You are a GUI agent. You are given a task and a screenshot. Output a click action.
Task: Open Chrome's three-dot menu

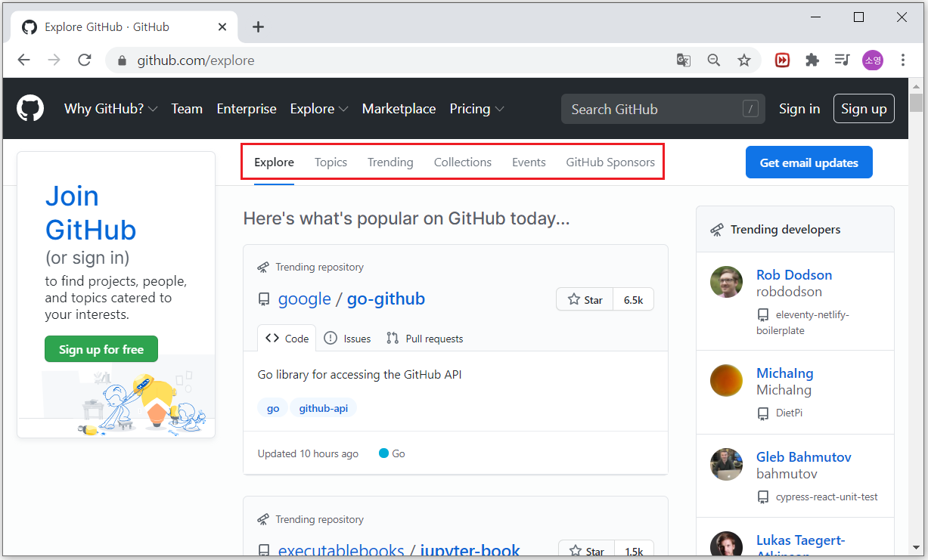pyautogui.click(x=903, y=60)
